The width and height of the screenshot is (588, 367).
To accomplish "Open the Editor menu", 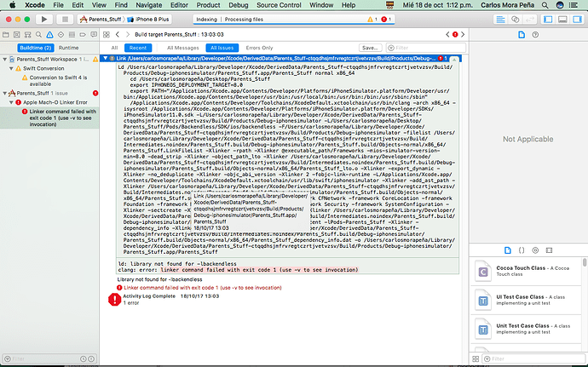I will point(179,5).
